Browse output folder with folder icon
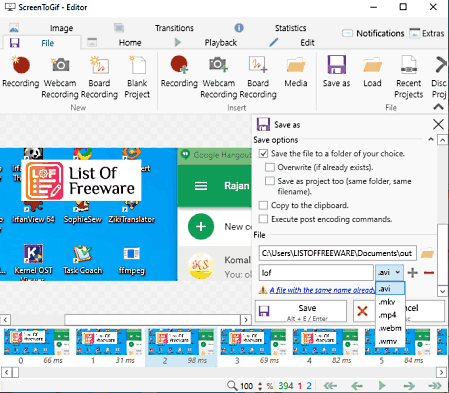This screenshot has width=449, height=393. pyautogui.click(x=427, y=253)
